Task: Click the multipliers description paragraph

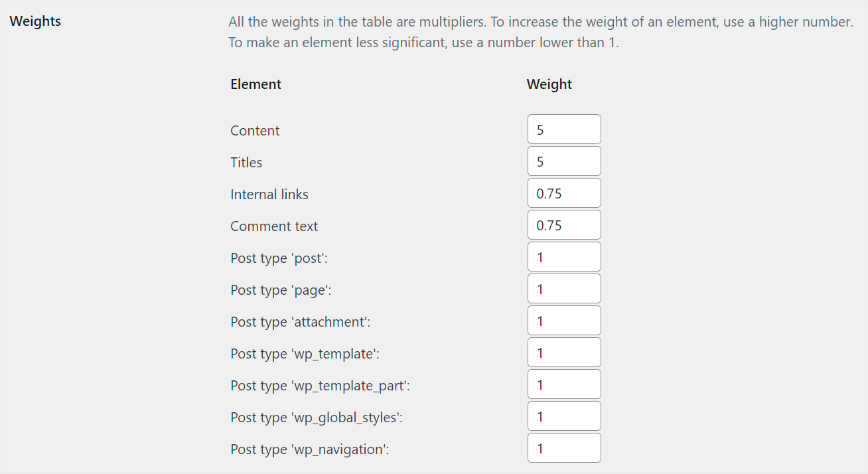Action: pyautogui.click(x=540, y=31)
